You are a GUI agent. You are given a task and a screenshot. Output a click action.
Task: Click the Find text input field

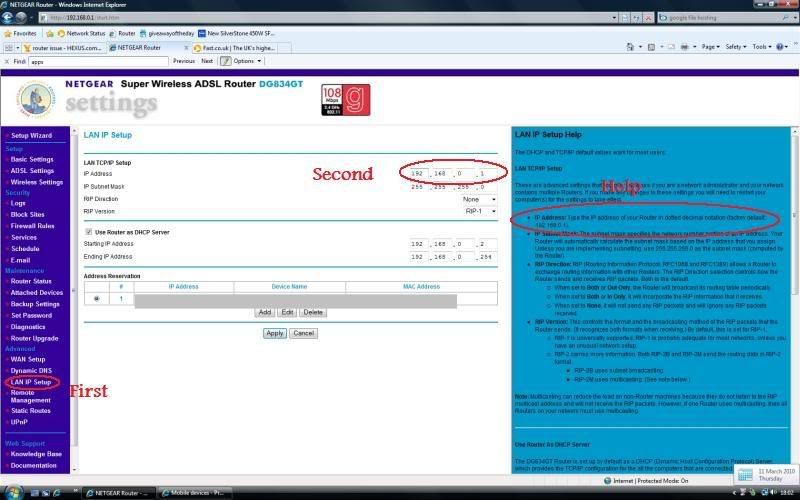click(x=98, y=61)
